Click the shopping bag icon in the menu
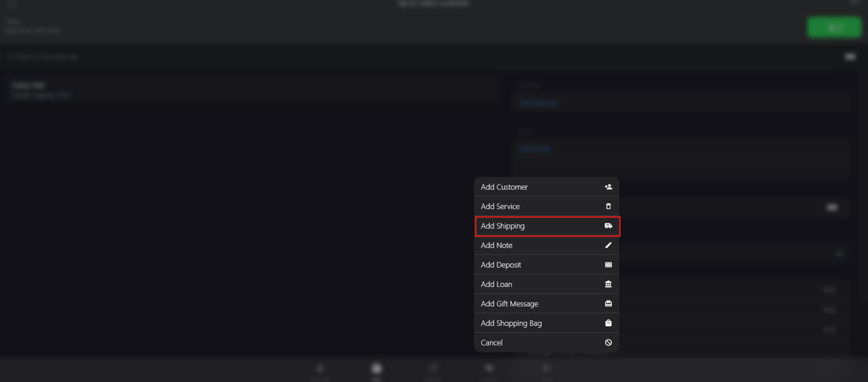The height and width of the screenshot is (382, 868). point(609,323)
